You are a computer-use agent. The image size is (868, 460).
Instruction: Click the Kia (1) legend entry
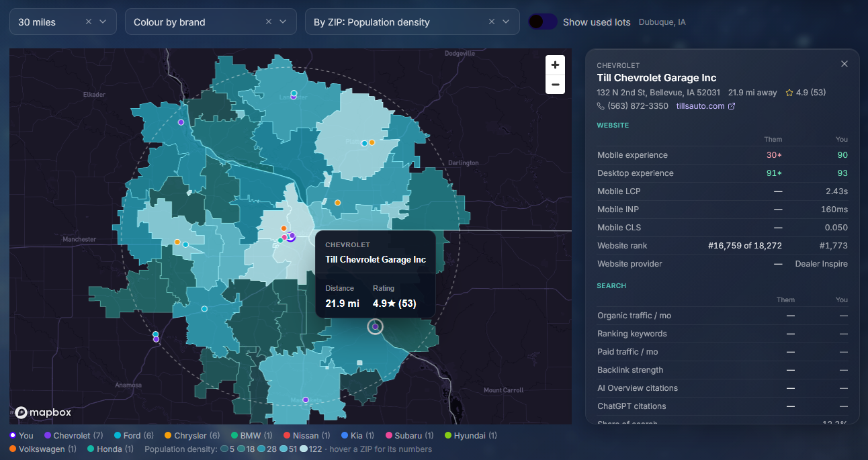point(357,436)
